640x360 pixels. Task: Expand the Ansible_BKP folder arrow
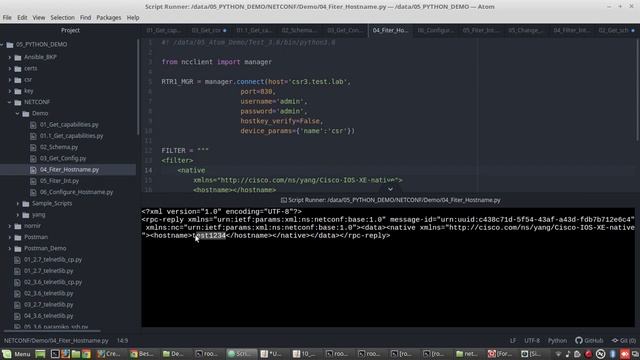tap(10, 57)
